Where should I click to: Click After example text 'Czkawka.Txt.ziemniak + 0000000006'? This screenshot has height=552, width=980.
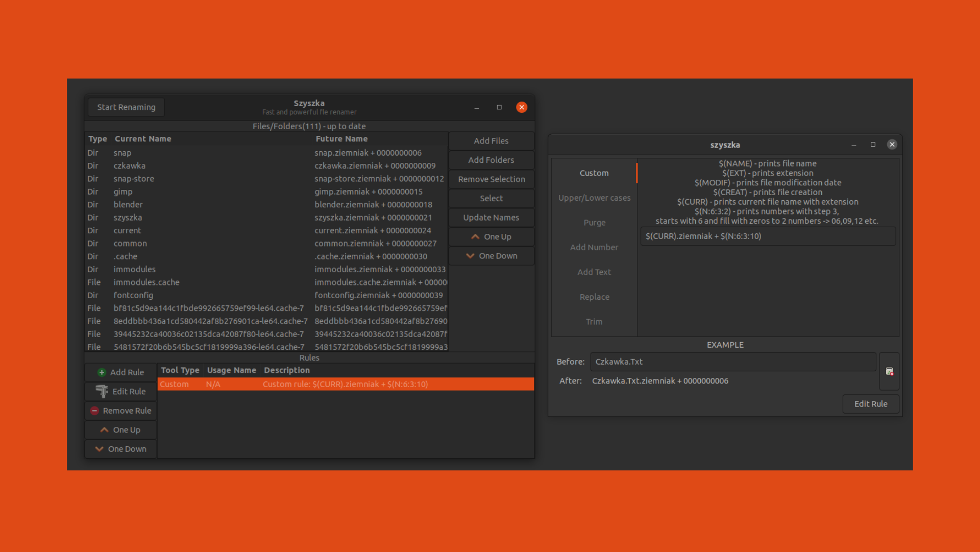click(x=660, y=381)
